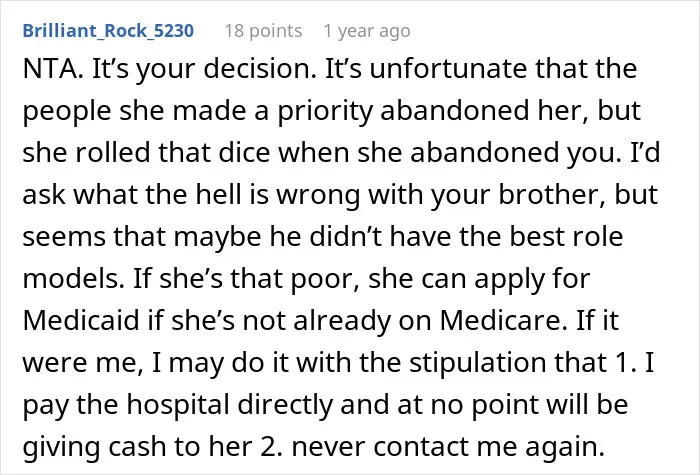Click the word 'directly' in the comment
700x475 pixels.
[x=285, y=405]
